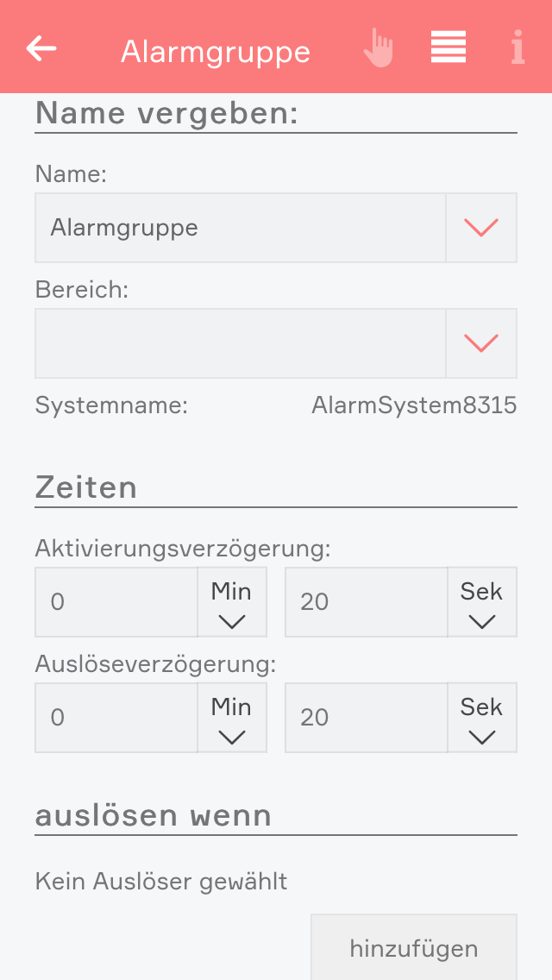
Task: Focus the empty Bereich field
Action: (x=240, y=343)
